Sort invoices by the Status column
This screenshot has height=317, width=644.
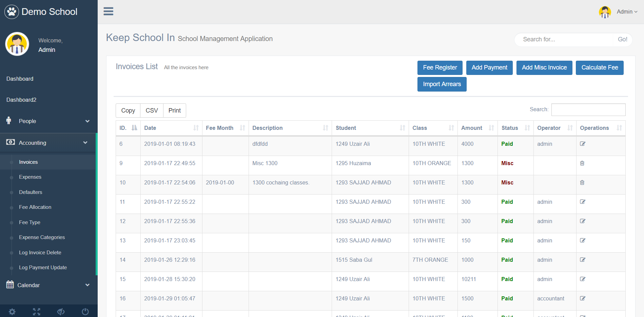tap(515, 128)
